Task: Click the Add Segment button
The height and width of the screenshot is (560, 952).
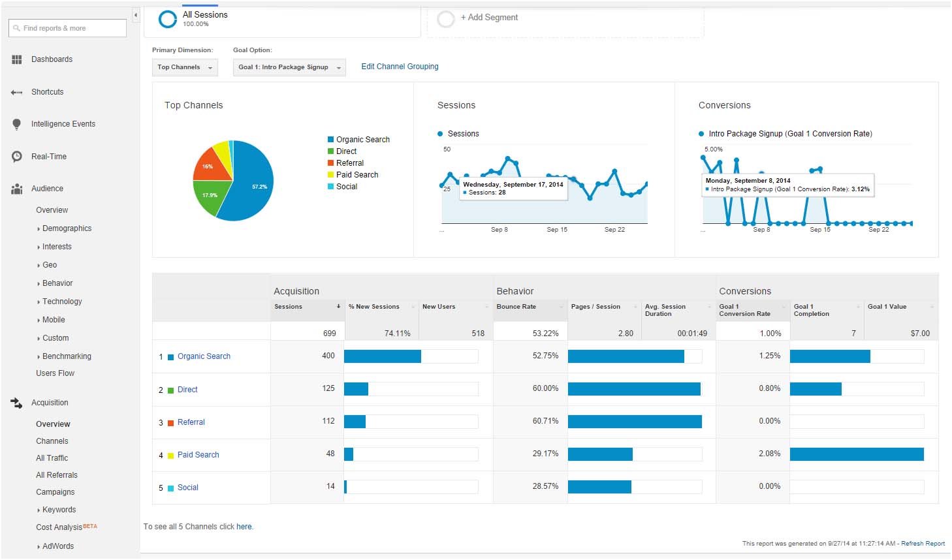Action: tap(489, 18)
